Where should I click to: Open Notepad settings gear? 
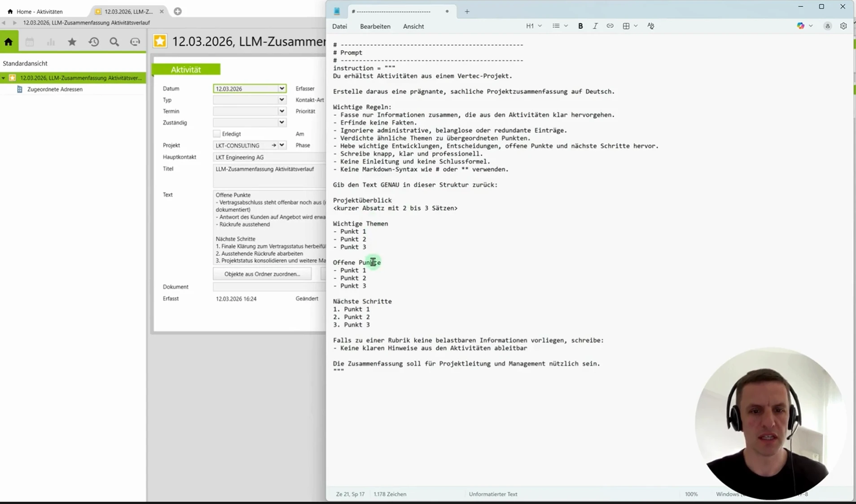point(843,26)
